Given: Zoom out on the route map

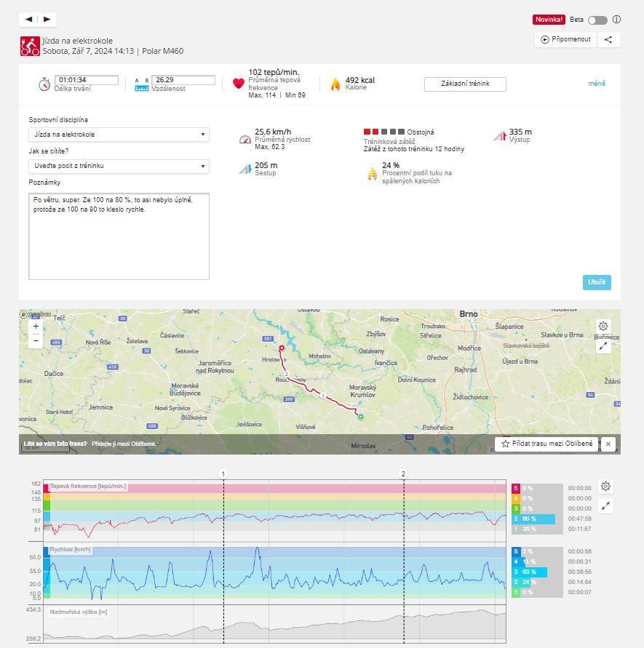Looking at the screenshot, I should [x=36, y=340].
